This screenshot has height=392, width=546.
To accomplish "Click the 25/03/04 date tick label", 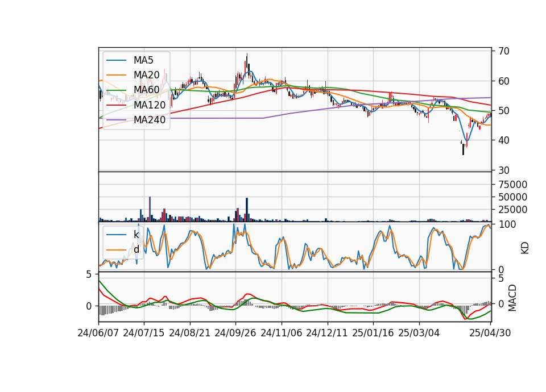I will tap(419, 333).
